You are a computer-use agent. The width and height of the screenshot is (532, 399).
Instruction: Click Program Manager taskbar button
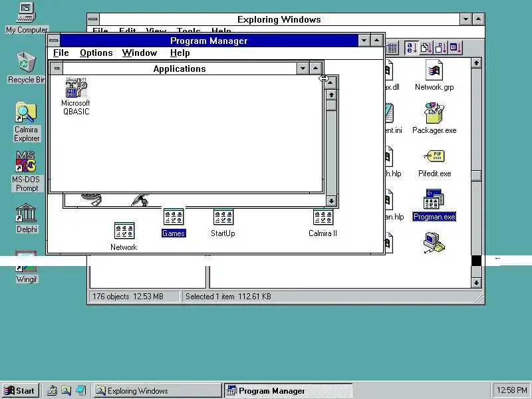[289, 390]
